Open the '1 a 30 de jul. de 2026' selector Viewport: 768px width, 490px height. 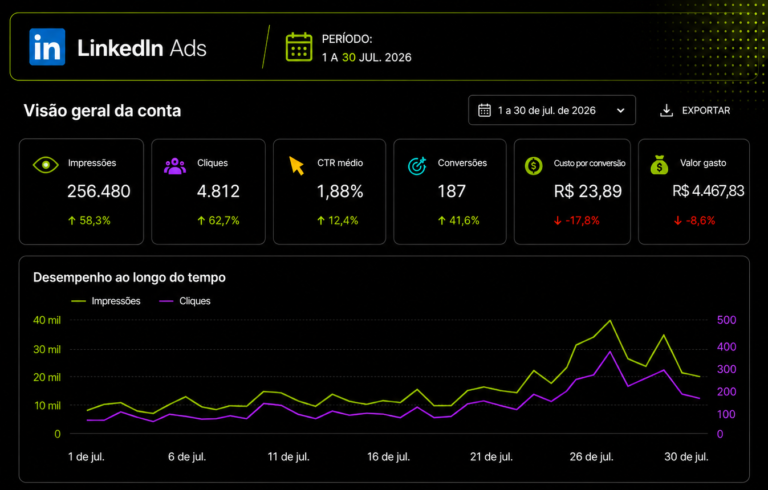click(552, 110)
